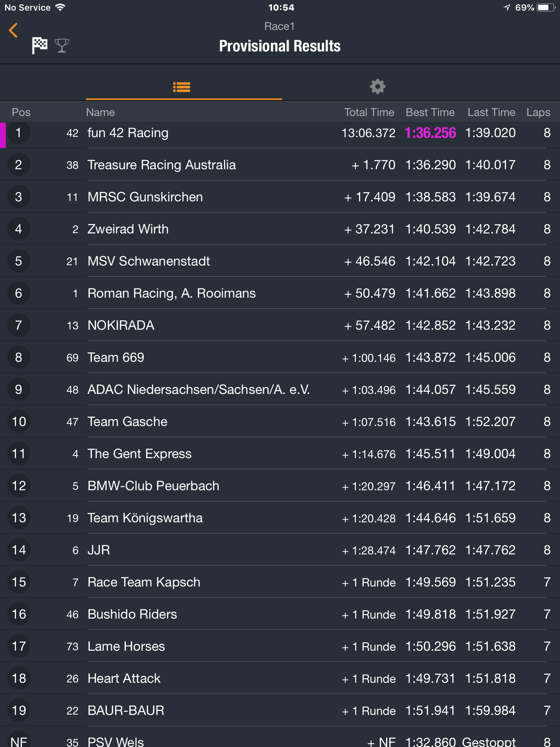
Task: Switch to the results list tab
Action: click(182, 87)
